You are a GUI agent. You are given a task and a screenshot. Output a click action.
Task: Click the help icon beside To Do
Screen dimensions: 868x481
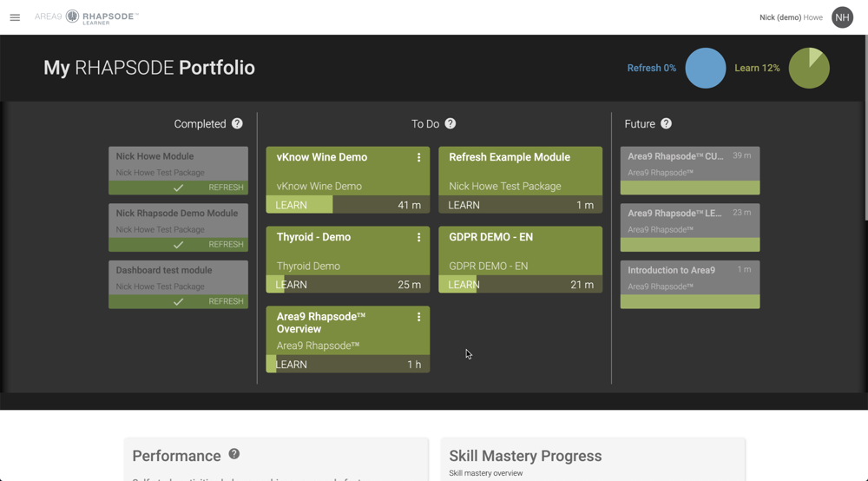(450, 123)
